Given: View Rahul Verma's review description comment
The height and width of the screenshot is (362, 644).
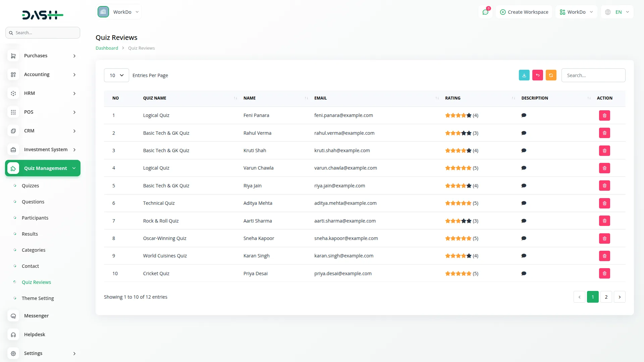Looking at the screenshot, I should tap(524, 133).
